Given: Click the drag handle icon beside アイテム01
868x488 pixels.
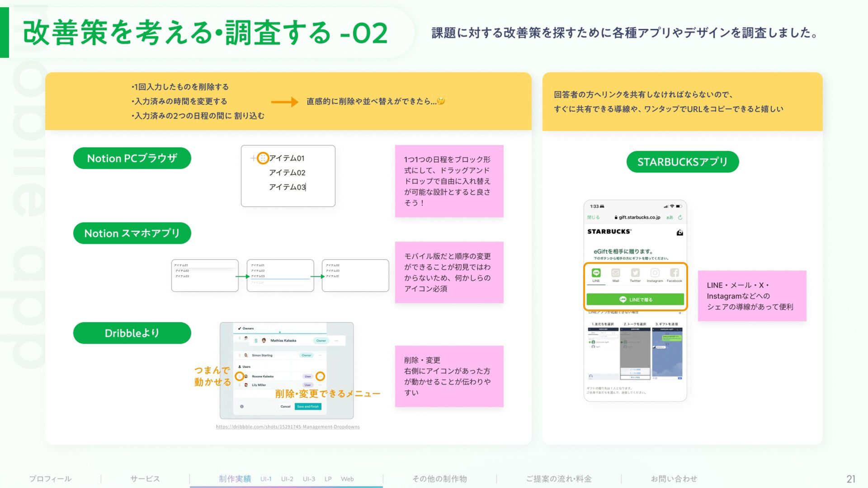Looking at the screenshot, I should tap(263, 158).
